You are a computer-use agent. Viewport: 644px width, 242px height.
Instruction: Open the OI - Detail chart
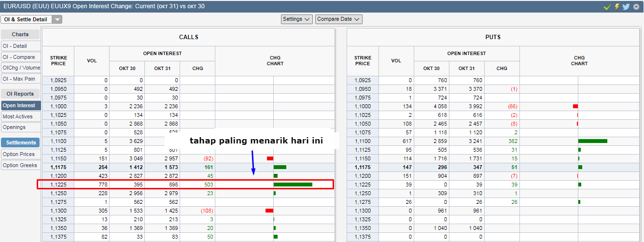point(21,46)
